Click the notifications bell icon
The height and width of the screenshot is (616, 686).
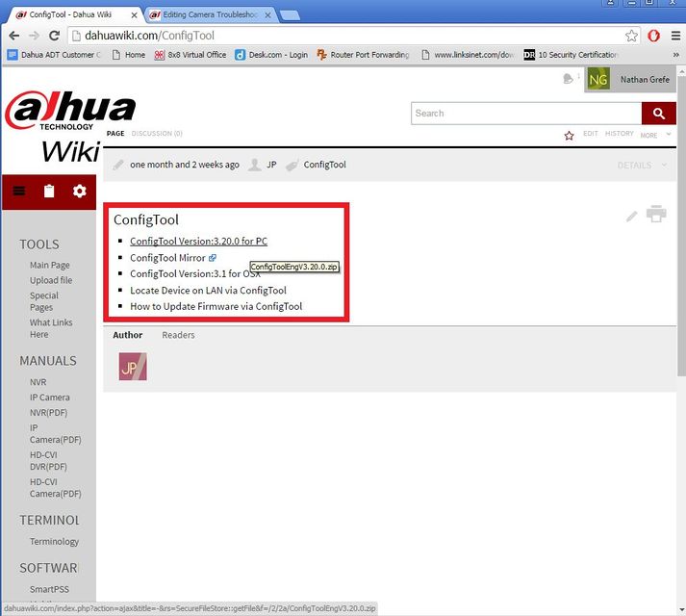pyautogui.click(x=568, y=79)
